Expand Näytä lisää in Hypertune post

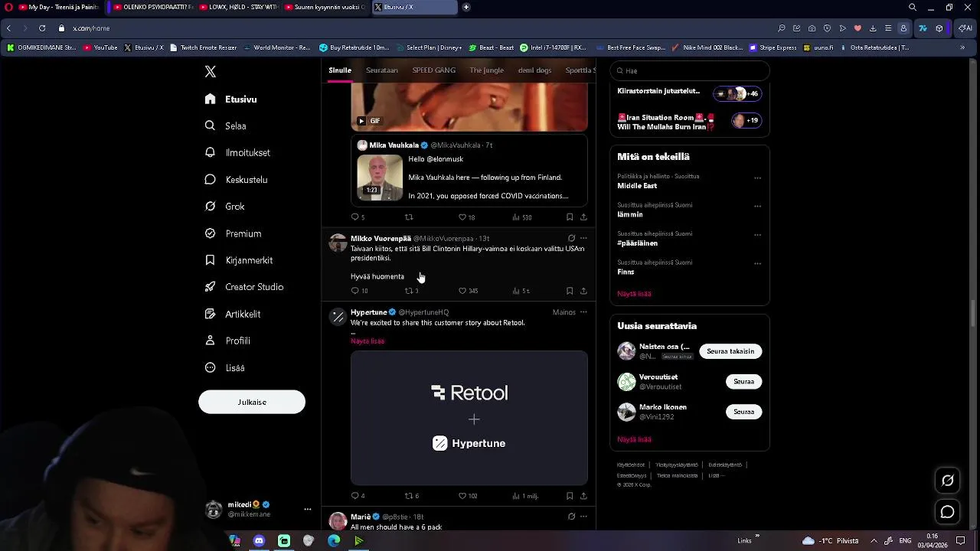(x=367, y=341)
